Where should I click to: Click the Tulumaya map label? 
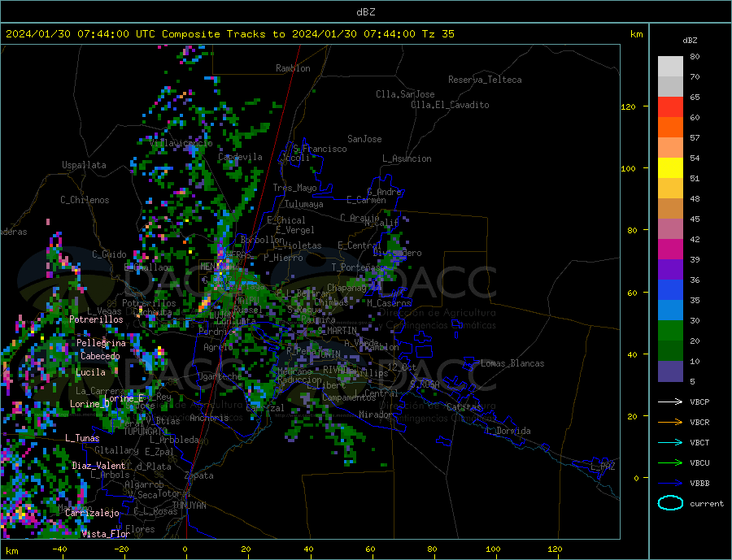(x=303, y=204)
